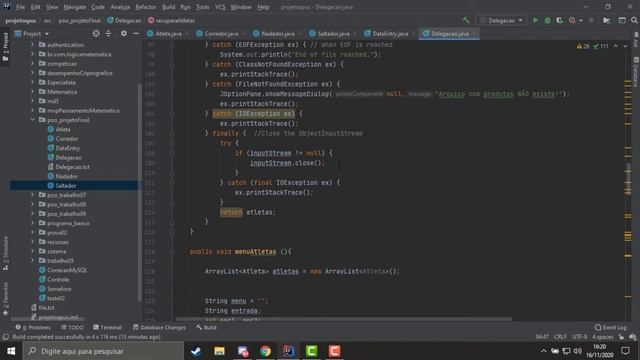Expand the authentication folder
This screenshot has height=360, width=640.
pyautogui.click(x=32, y=44)
